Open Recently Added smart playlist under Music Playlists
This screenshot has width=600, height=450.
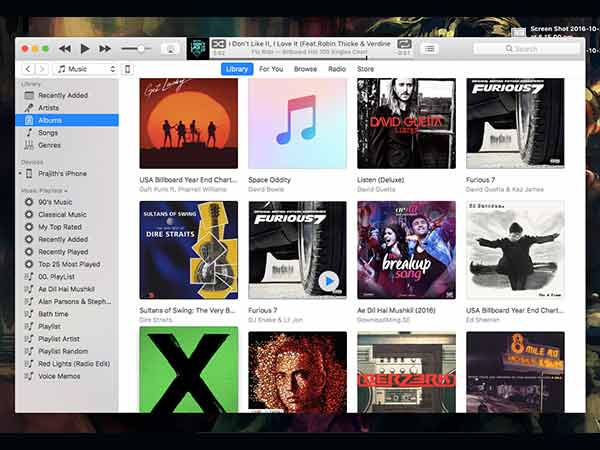pyautogui.click(x=67, y=239)
